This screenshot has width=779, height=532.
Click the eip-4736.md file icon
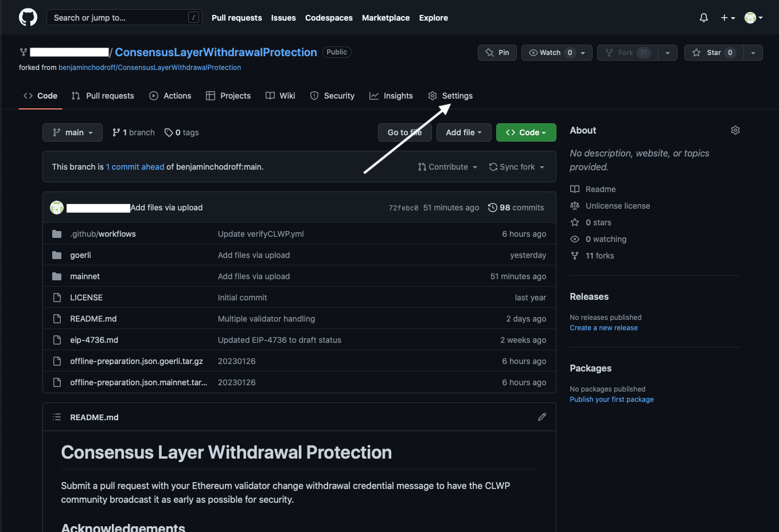click(57, 340)
